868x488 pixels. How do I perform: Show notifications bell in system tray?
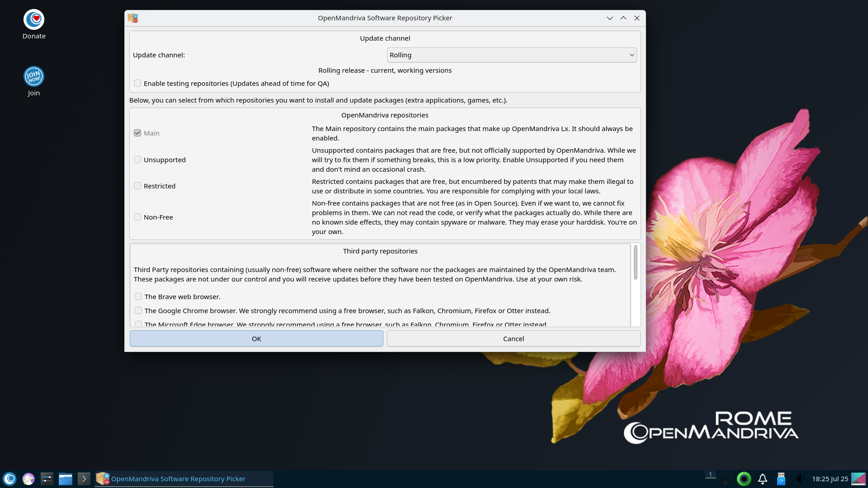pos(763,479)
